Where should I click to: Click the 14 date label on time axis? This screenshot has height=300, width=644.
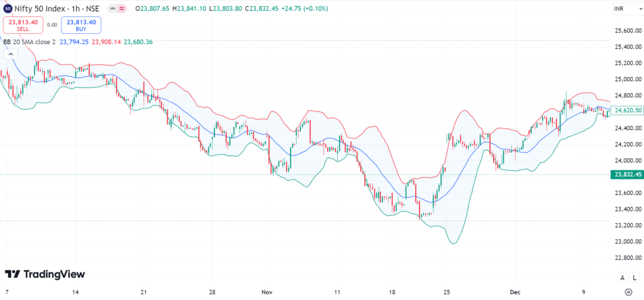click(75, 292)
